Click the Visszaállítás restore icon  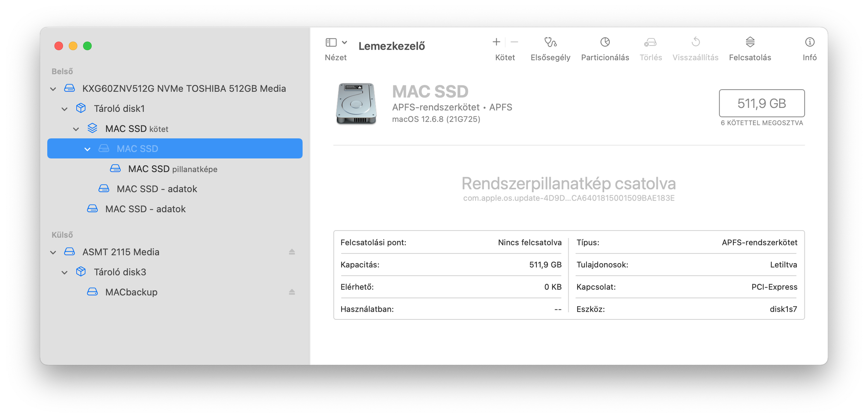(695, 42)
